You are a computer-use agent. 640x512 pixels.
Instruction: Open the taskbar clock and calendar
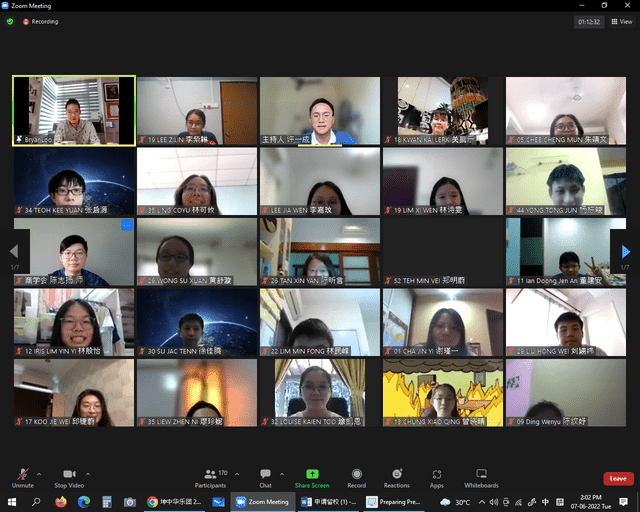pos(591,502)
